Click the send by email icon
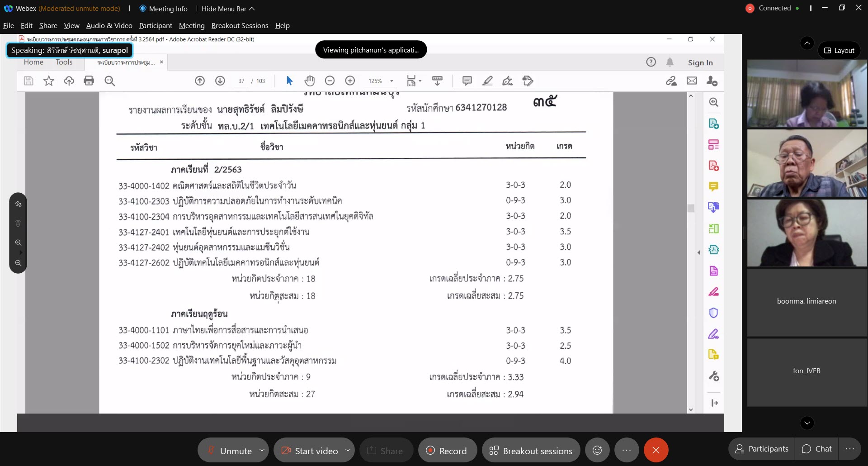 click(x=692, y=81)
